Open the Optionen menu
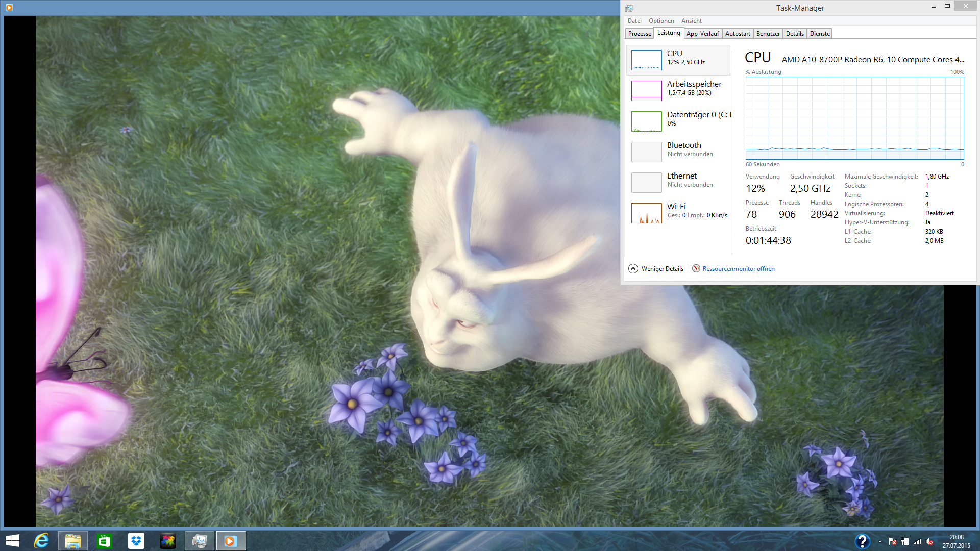Screen dimensions: 980x551 tap(661, 21)
